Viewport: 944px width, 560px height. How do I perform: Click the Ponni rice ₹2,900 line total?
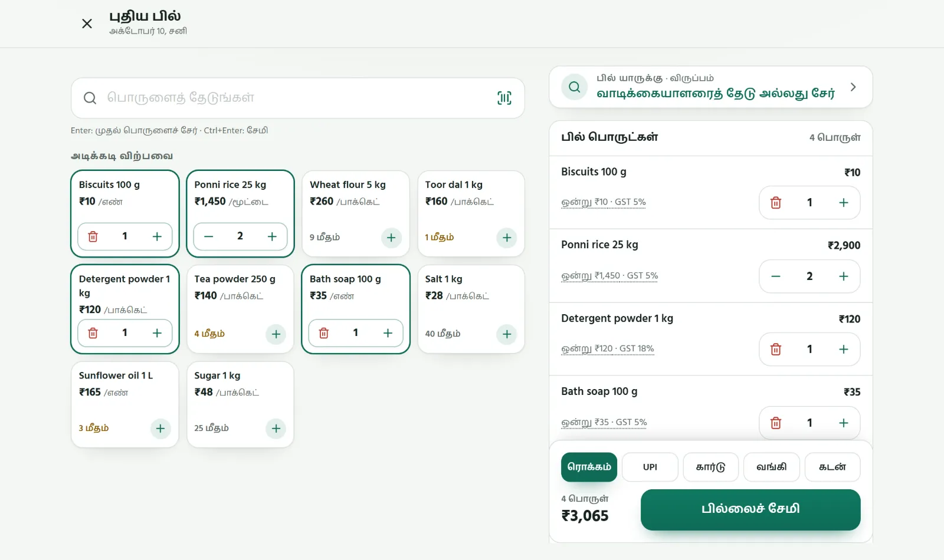click(x=844, y=245)
